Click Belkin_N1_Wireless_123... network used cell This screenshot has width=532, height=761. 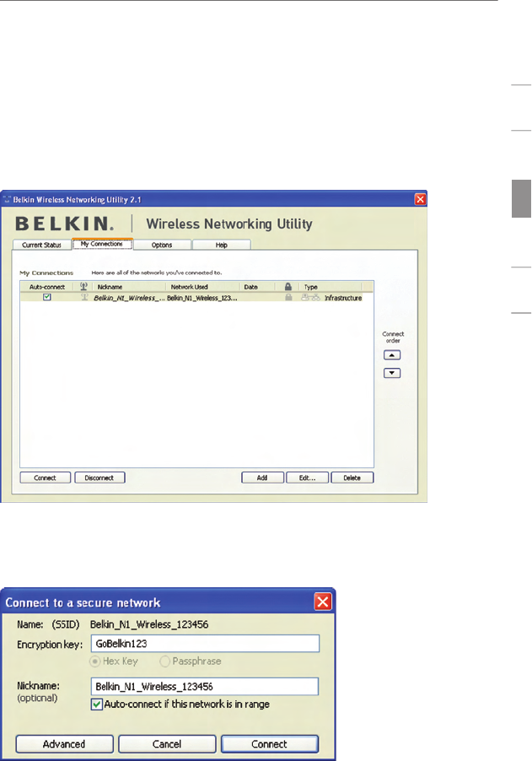[x=202, y=298]
